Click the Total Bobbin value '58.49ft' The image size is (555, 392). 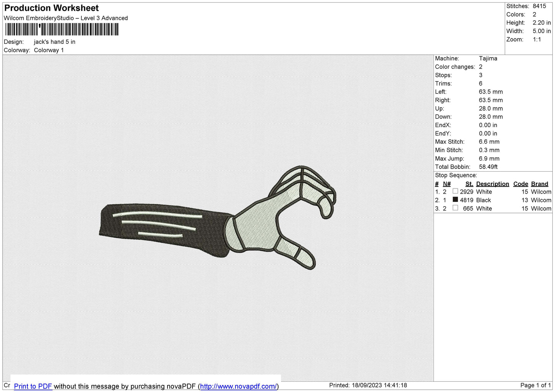click(x=488, y=167)
